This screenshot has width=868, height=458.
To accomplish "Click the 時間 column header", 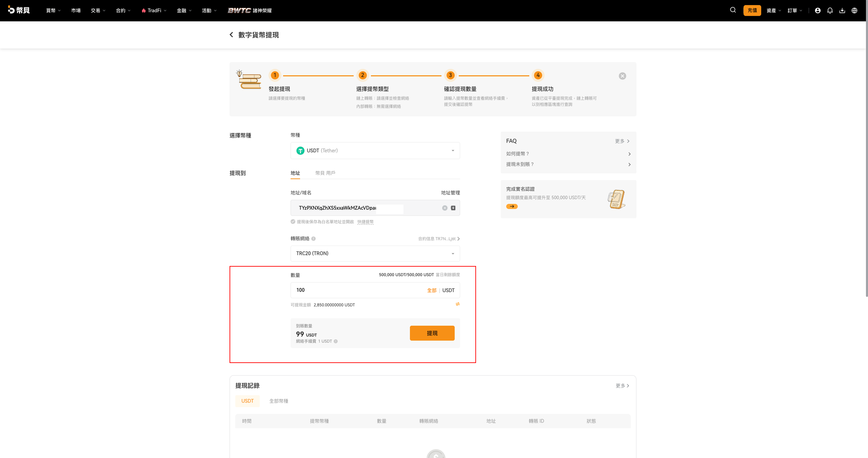I will tap(246, 421).
